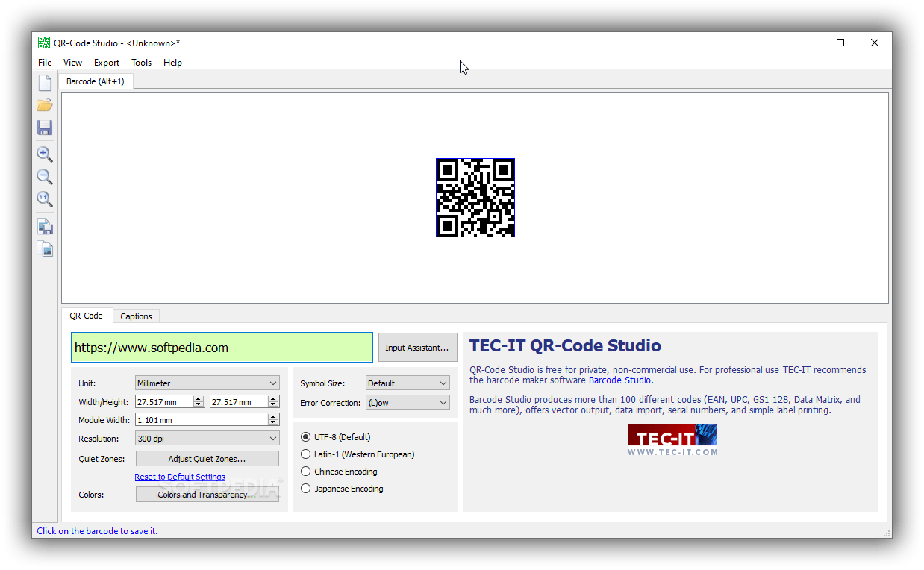The width and height of the screenshot is (924, 570).
Task: Click status text 'Click on the barcode to save it.'
Action: coord(97,531)
